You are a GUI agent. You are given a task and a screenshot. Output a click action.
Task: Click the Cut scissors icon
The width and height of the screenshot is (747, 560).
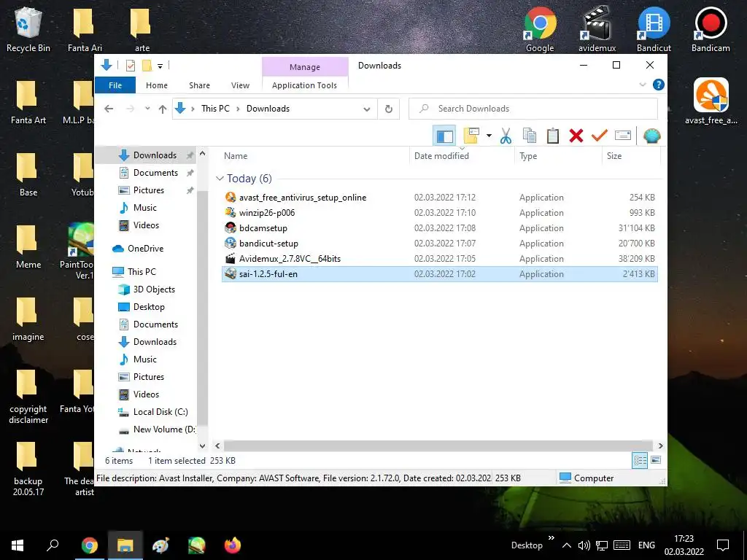(506, 136)
